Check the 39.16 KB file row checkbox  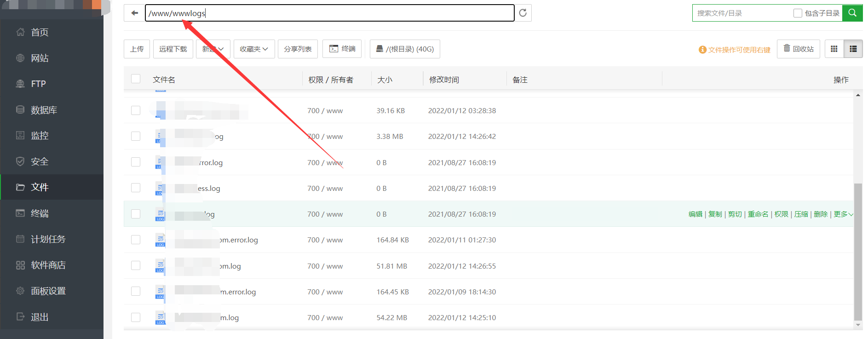136,110
